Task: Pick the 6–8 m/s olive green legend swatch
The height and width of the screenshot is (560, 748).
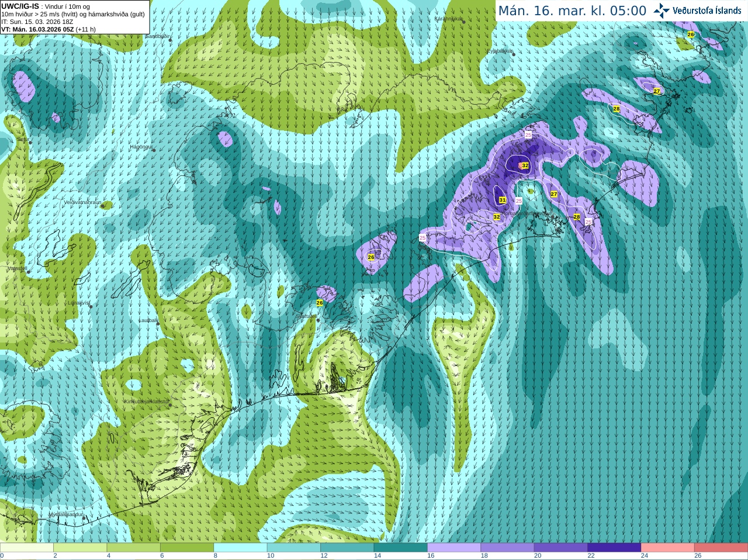Action: tap(187, 548)
